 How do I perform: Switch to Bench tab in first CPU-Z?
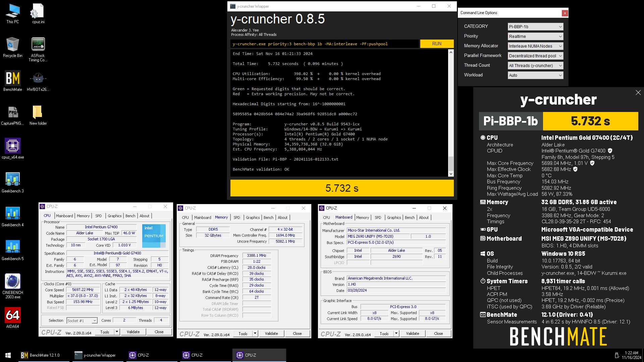tap(130, 216)
